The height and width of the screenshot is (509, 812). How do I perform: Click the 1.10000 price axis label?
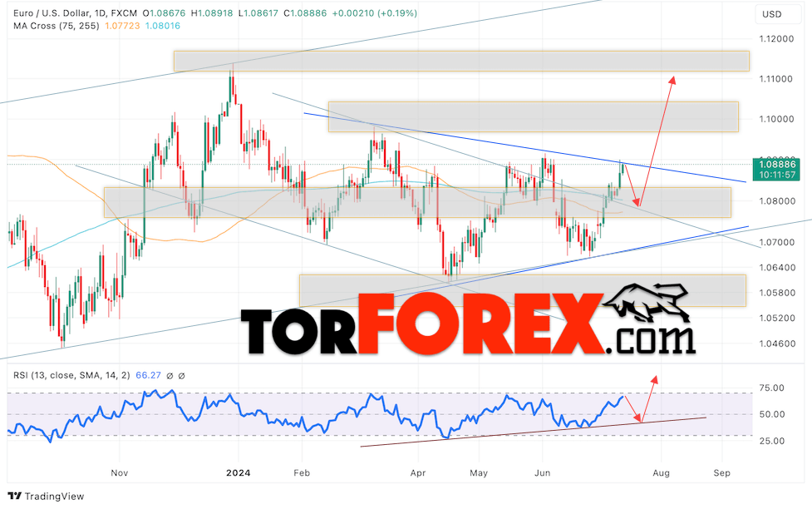(x=775, y=119)
